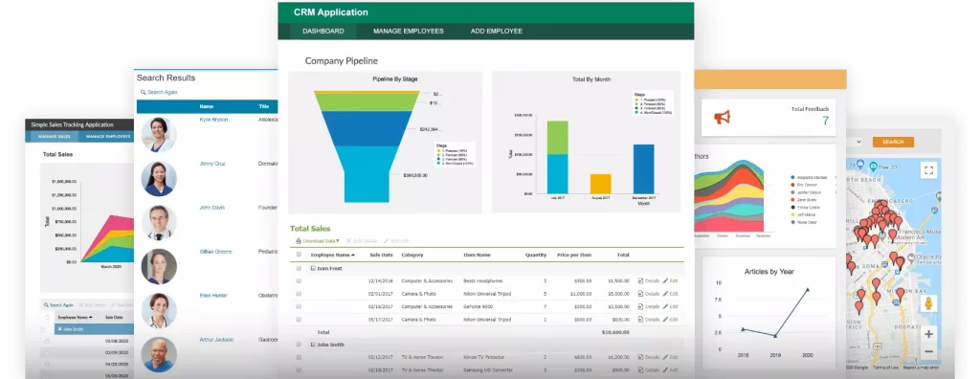Switch to MANAGE SALES tab

(x=55, y=136)
